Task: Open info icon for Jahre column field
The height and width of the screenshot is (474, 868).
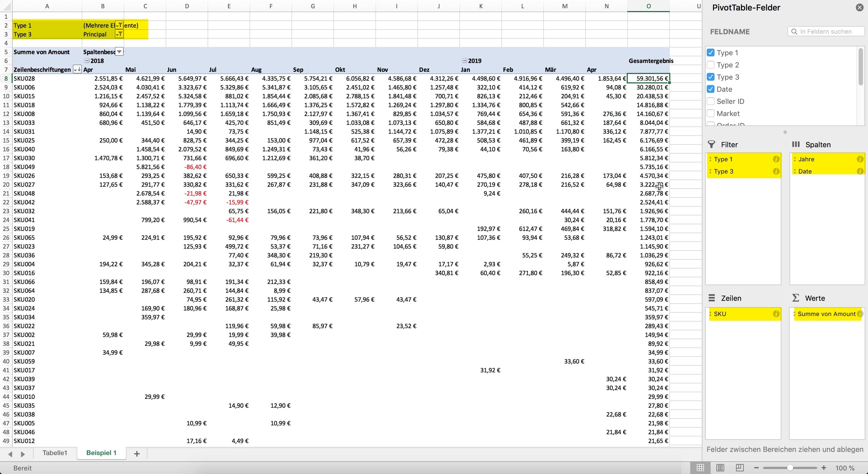Action: point(860,159)
